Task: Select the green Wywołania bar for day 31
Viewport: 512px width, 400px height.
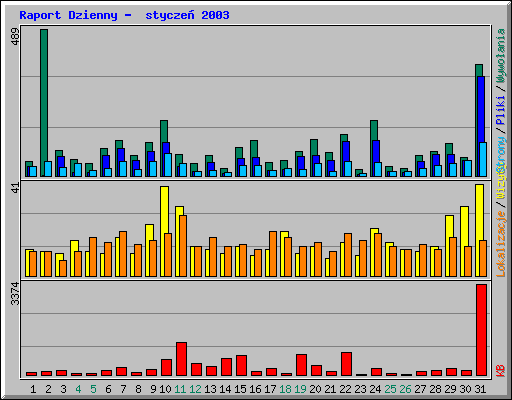Action: click(x=479, y=70)
